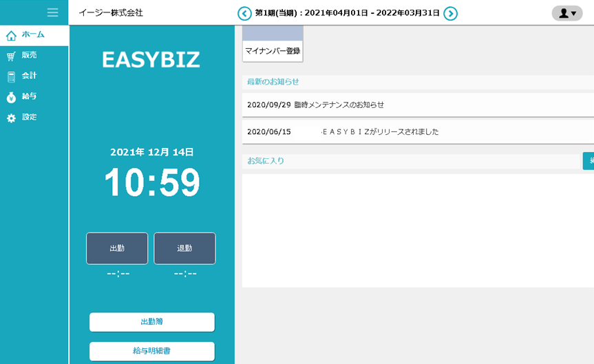The width and height of the screenshot is (594, 364).
Task: Open the 給与 menu label
Action: pyautogui.click(x=30, y=96)
